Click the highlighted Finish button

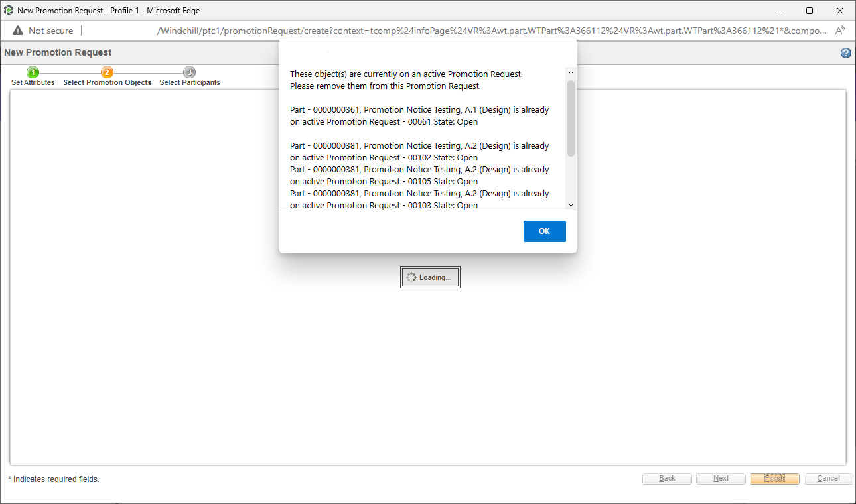point(774,478)
